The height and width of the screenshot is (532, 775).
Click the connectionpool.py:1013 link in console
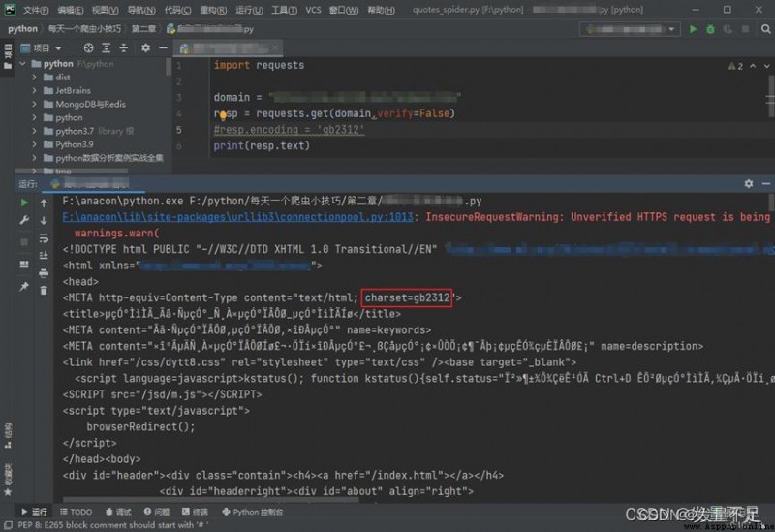coord(237,216)
